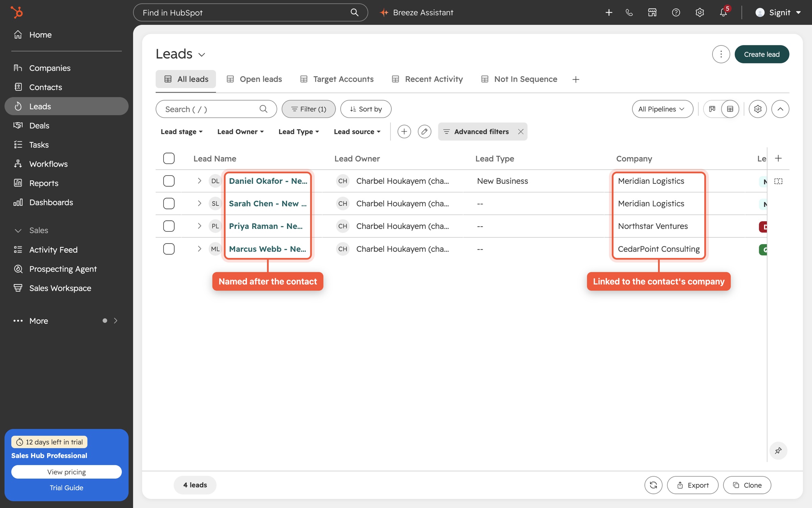Click the plus create icon in top bar
Screen dimensions: 812x508
click(609, 13)
